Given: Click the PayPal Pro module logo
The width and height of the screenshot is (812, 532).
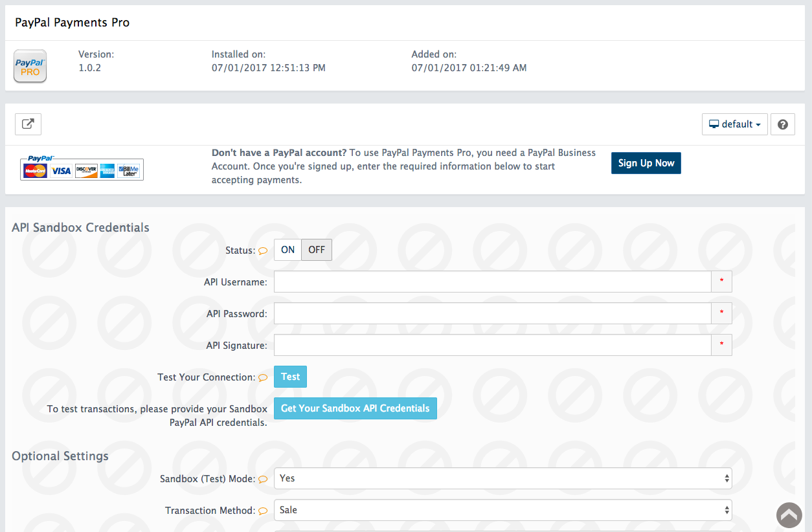Looking at the screenshot, I should tap(30, 65).
